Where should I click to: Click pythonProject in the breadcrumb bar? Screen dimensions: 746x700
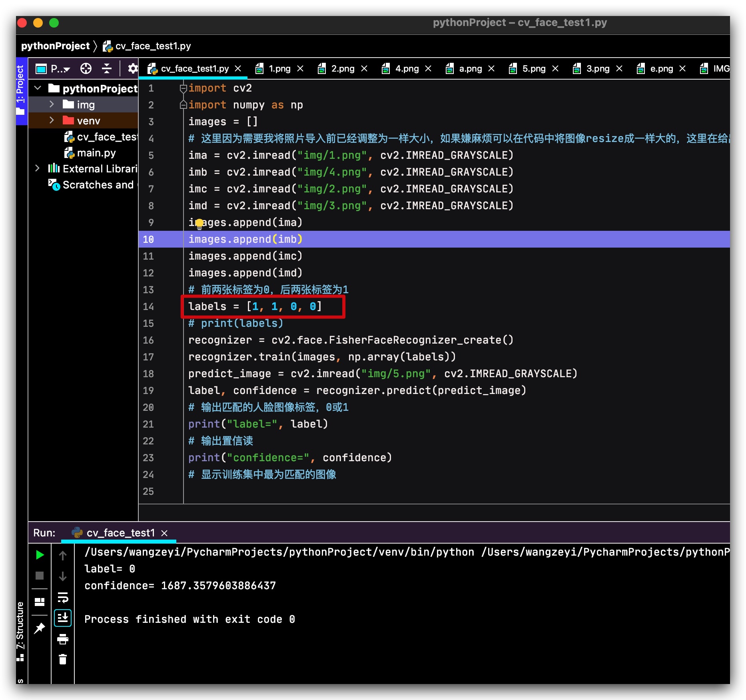(55, 46)
